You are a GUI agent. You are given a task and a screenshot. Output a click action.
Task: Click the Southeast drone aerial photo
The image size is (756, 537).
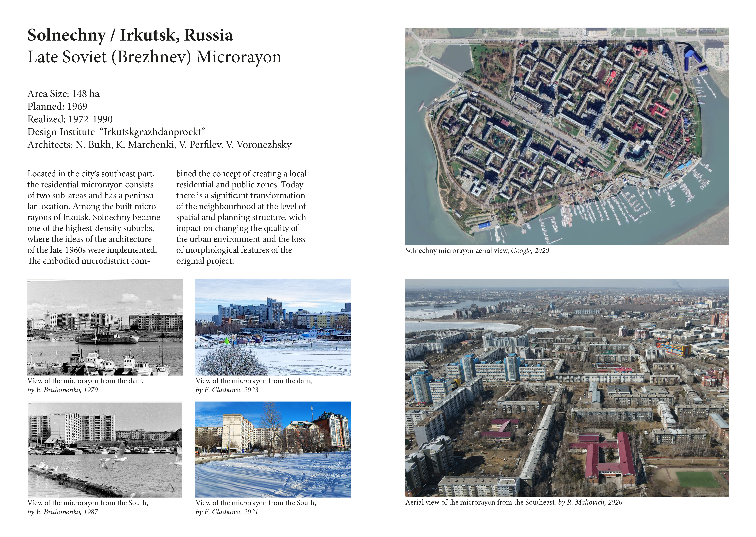point(567,388)
